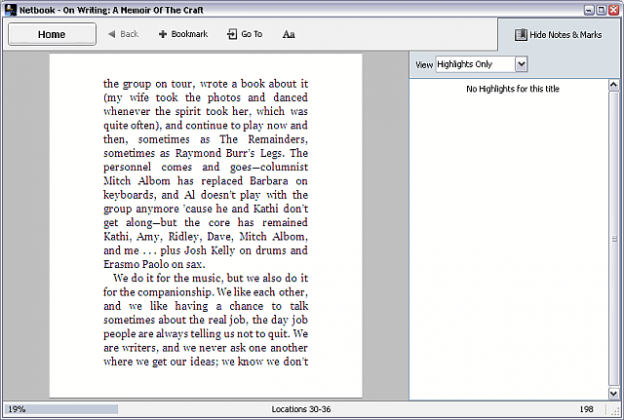
Task: Close the Netbook window
Action: coord(614,8)
